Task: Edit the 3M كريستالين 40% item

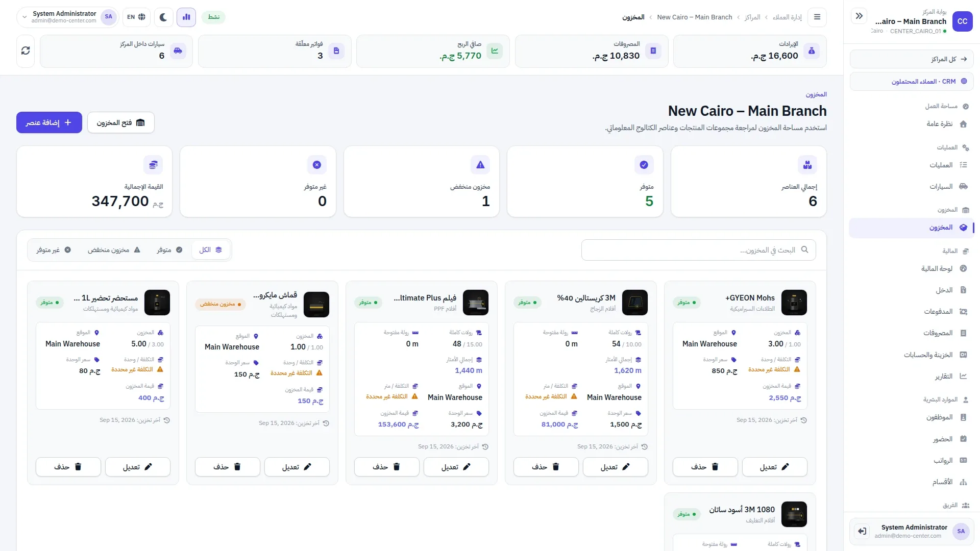Action: (615, 467)
